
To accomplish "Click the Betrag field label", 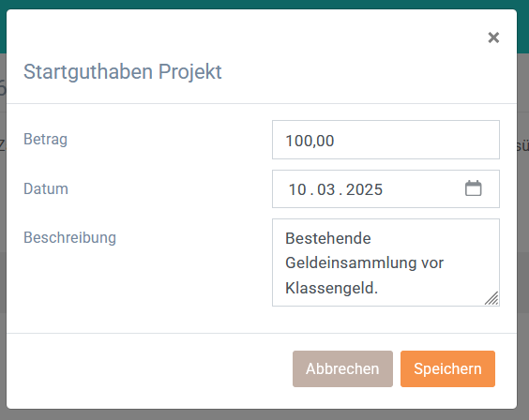I will (x=46, y=139).
